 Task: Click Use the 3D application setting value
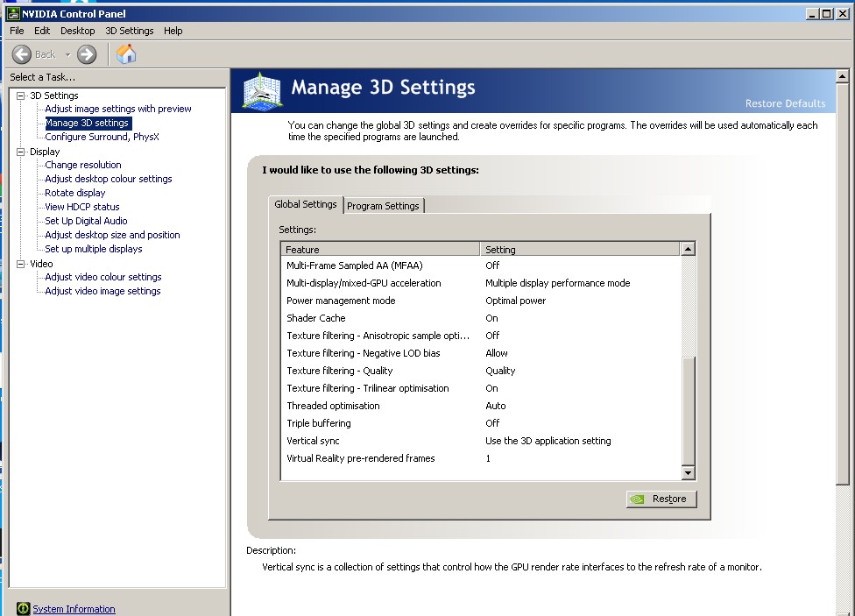(548, 440)
